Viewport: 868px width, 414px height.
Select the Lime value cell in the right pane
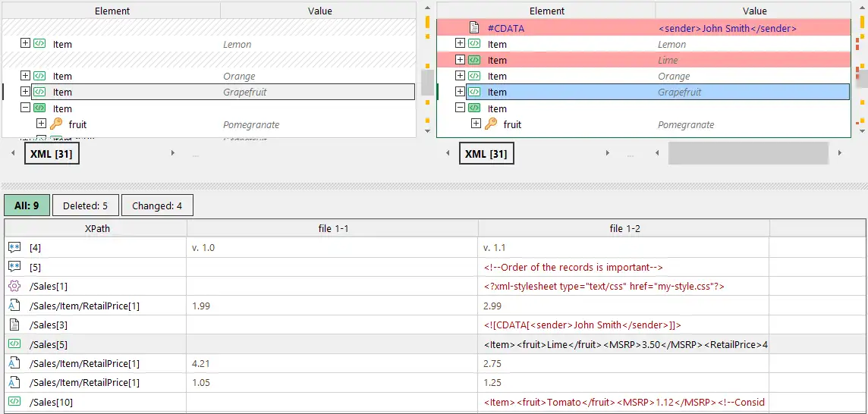pyautogui.click(x=753, y=60)
